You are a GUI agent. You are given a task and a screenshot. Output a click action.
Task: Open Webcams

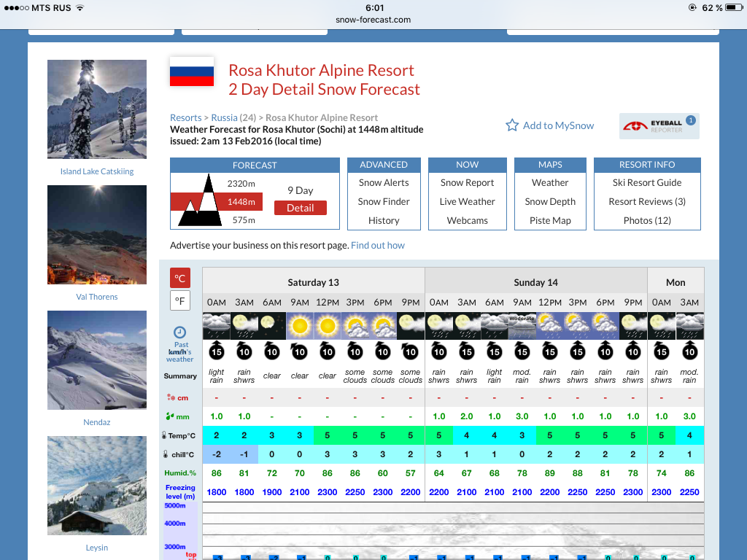click(468, 220)
